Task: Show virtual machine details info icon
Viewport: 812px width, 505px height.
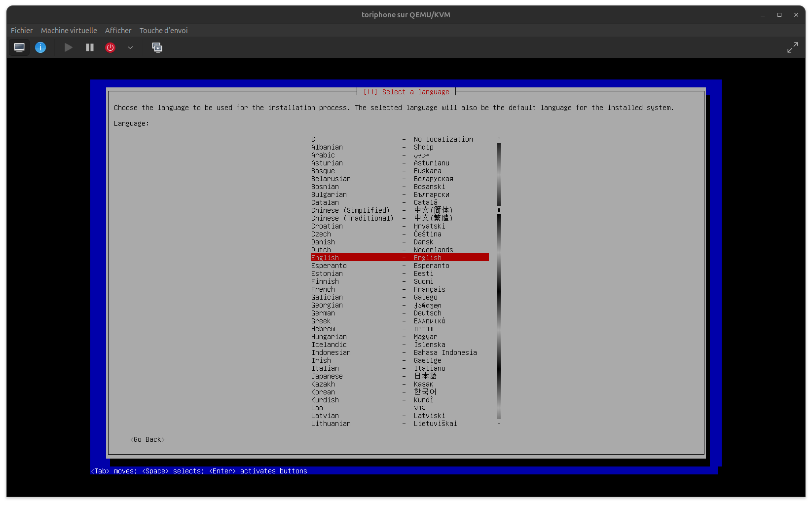Action: (40, 47)
